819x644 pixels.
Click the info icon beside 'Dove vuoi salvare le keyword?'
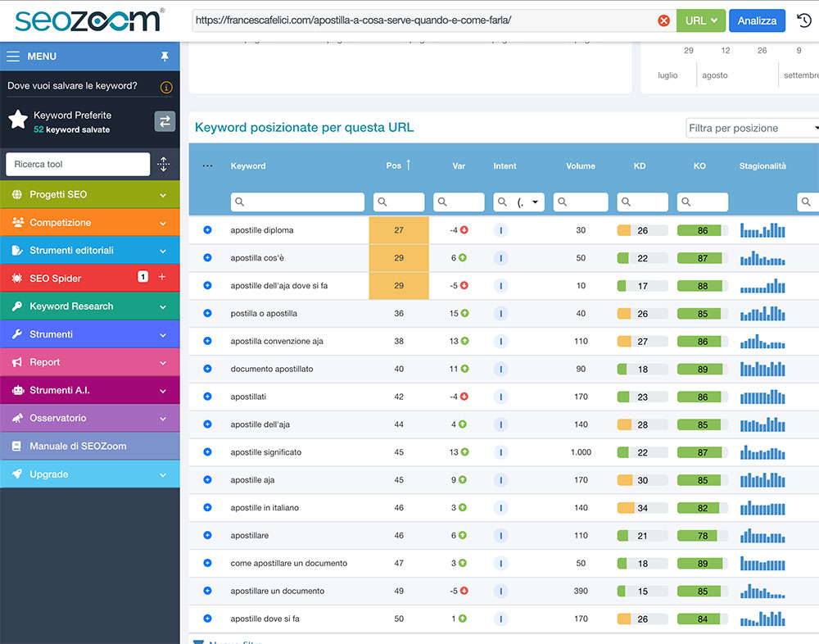(166, 88)
